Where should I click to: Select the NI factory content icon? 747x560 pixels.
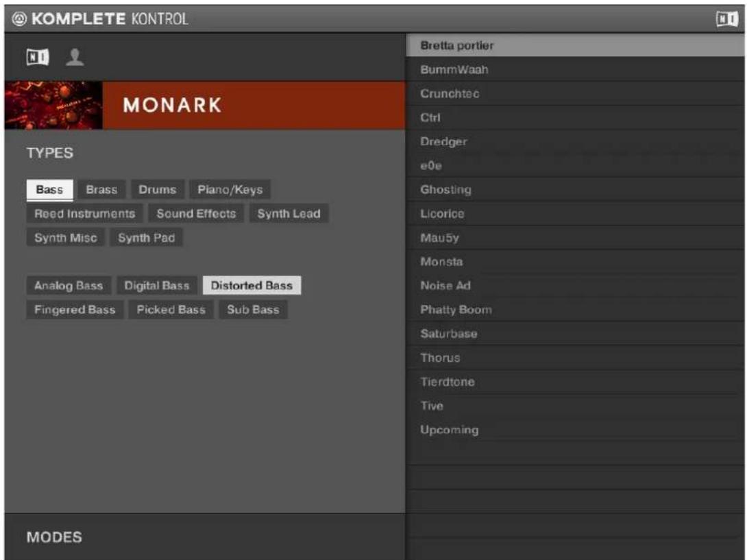(x=38, y=57)
